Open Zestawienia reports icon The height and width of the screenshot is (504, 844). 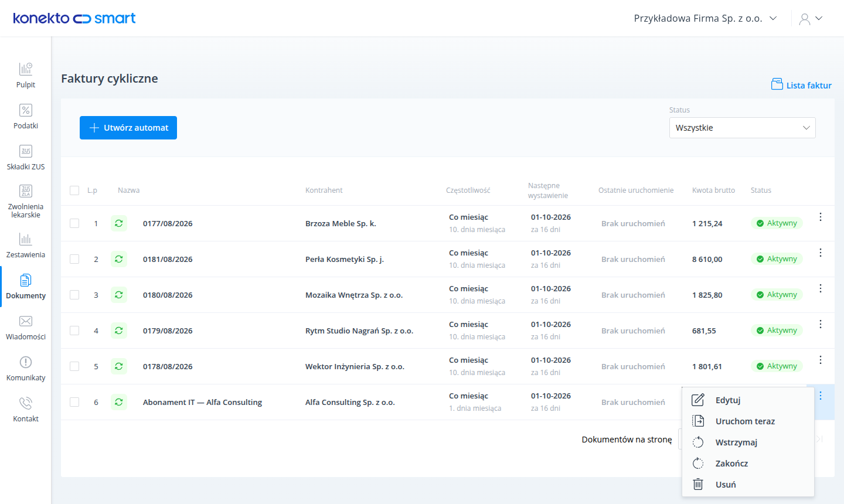click(26, 239)
